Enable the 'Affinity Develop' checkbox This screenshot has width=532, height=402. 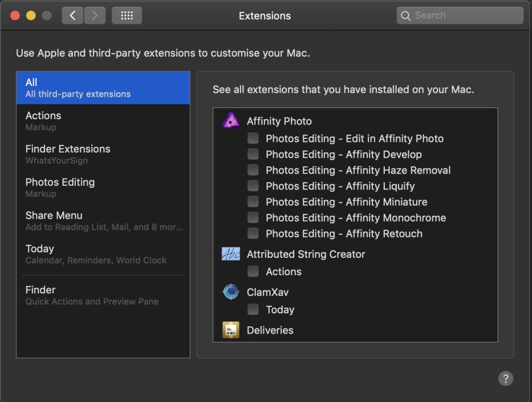[x=253, y=154]
